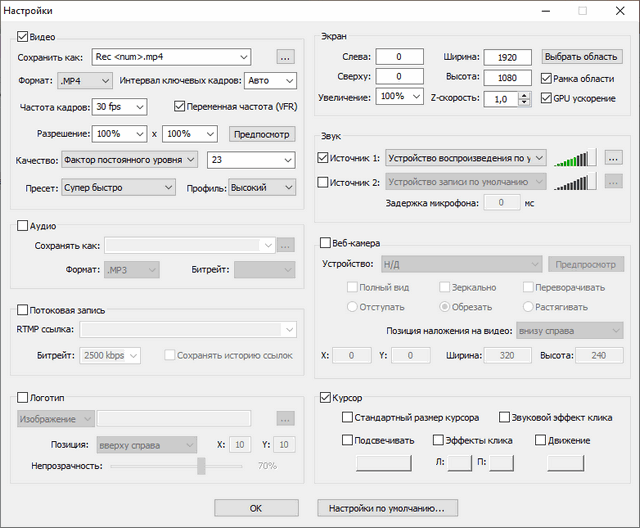Toggle Рамка области checkbox
The height and width of the screenshot is (528, 640).
point(546,78)
